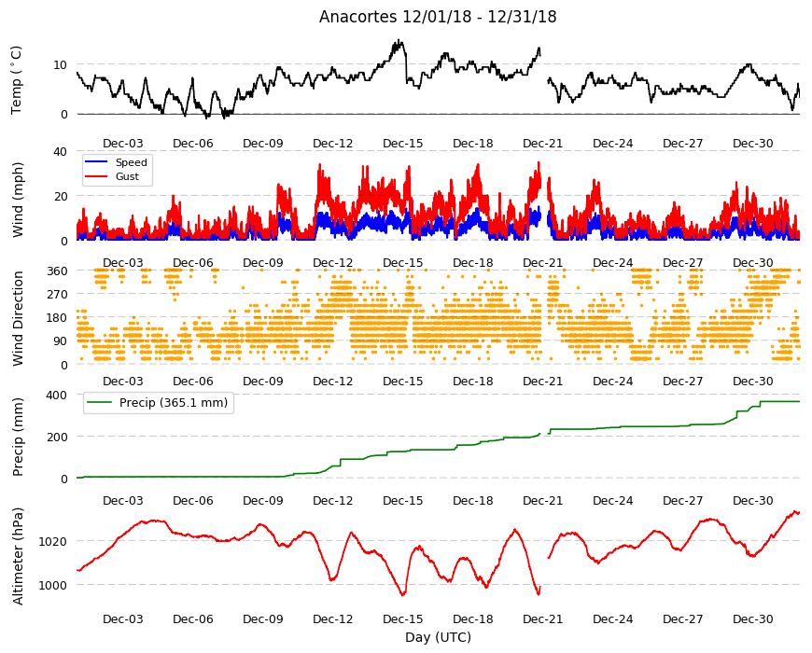
Task: Click Dec-15 tick under the temperature plot
Action: 403,144
